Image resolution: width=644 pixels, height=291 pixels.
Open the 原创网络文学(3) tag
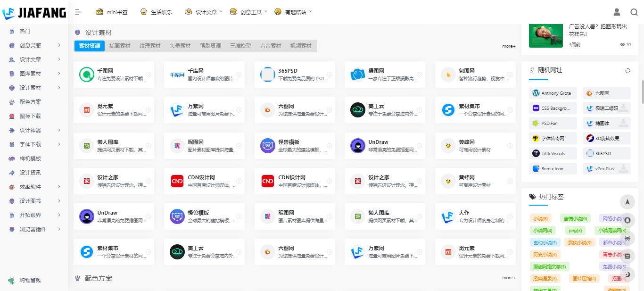[550, 266]
